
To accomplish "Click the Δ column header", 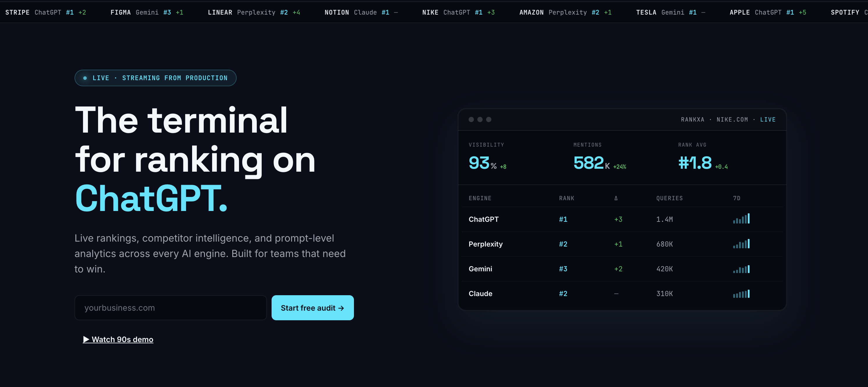I will pyautogui.click(x=616, y=198).
